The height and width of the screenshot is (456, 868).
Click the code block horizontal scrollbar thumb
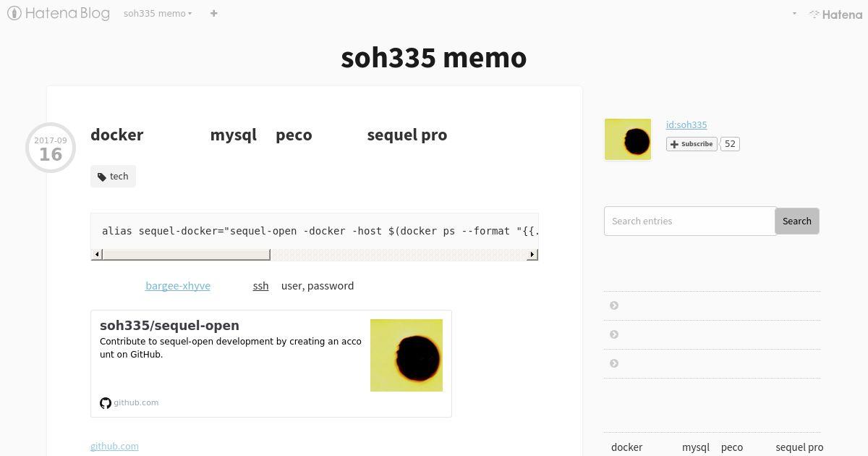tap(187, 254)
